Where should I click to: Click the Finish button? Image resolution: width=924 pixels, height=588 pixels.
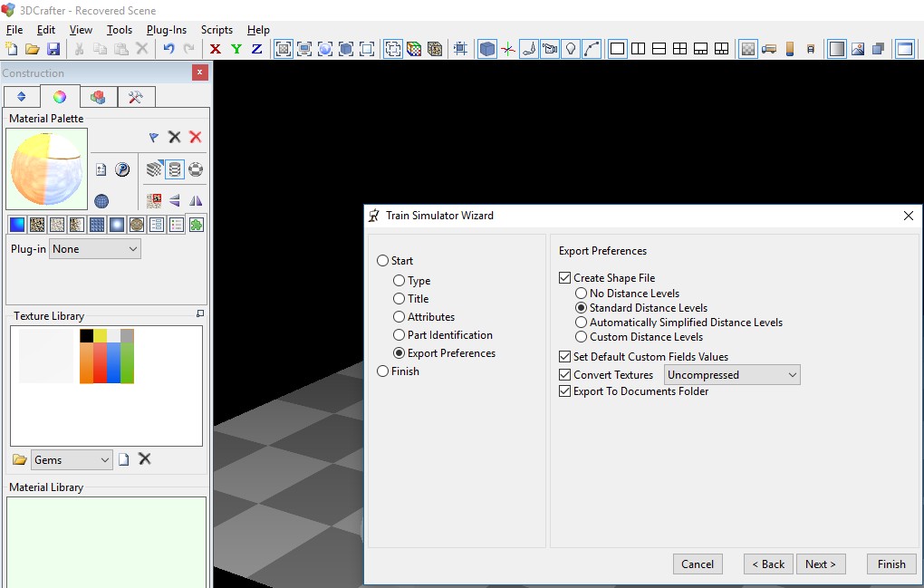coord(891,564)
